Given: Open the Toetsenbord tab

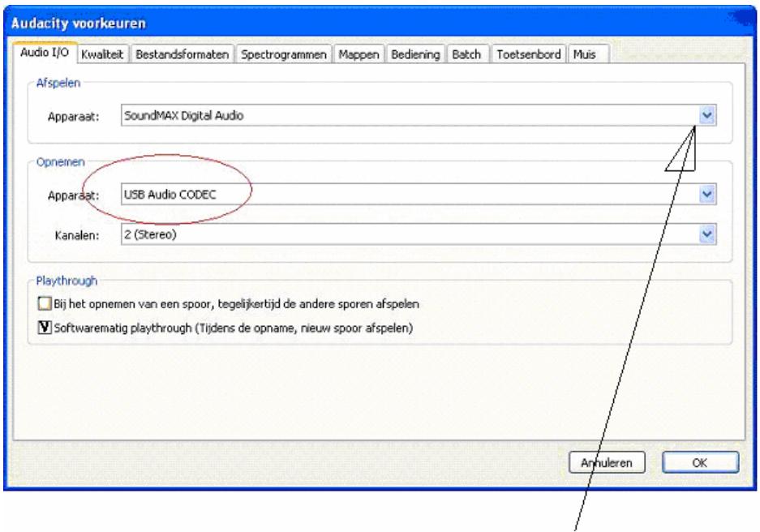Looking at the screenshot, I should click(529, 54).
